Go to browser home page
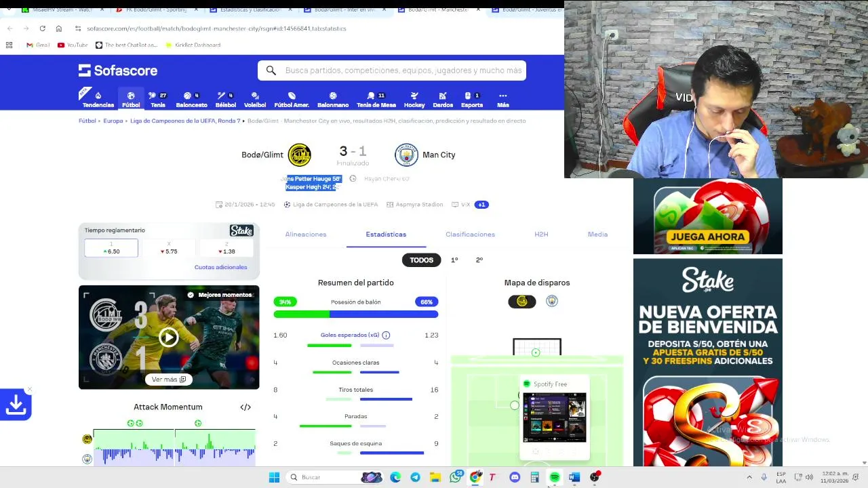Viewport: 868px width, 488px height. [59, 28]
